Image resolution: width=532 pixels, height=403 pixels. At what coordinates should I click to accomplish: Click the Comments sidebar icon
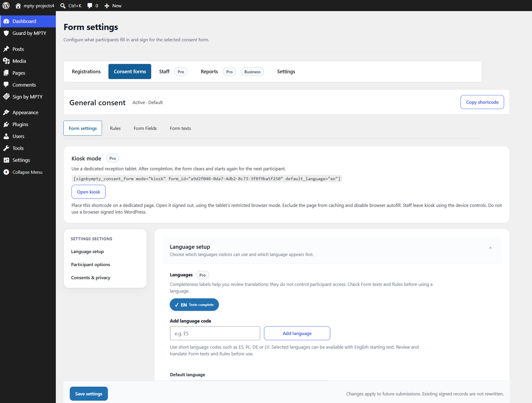point(6,85)
